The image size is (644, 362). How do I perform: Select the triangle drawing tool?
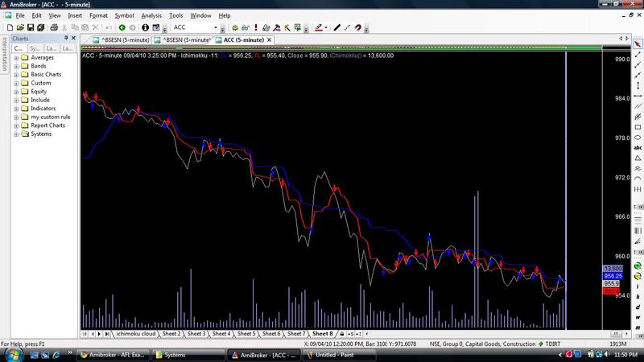point(638,158)
